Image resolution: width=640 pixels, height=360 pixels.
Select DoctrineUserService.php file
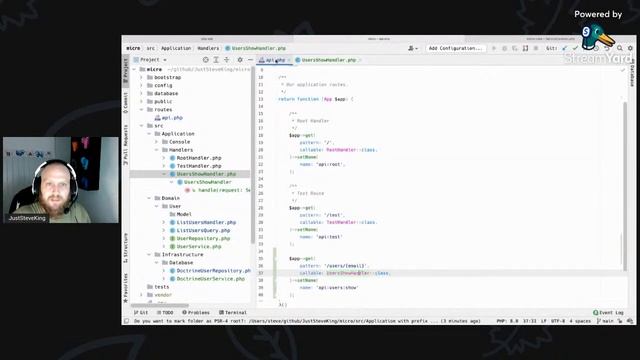tap(207, 279)
